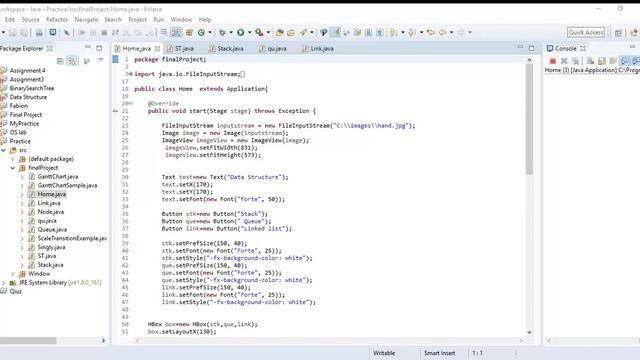Click the Quick Access search field

pos(586,32)
